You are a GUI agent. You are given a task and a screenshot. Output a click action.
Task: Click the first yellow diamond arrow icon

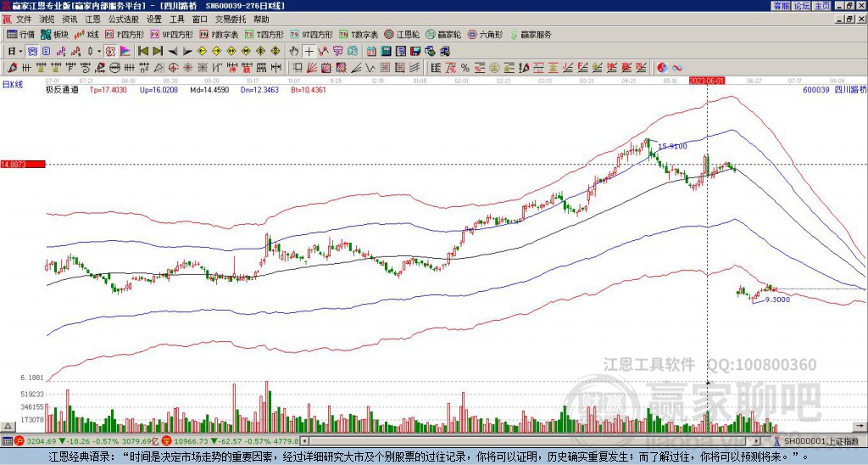coord(202,51)
